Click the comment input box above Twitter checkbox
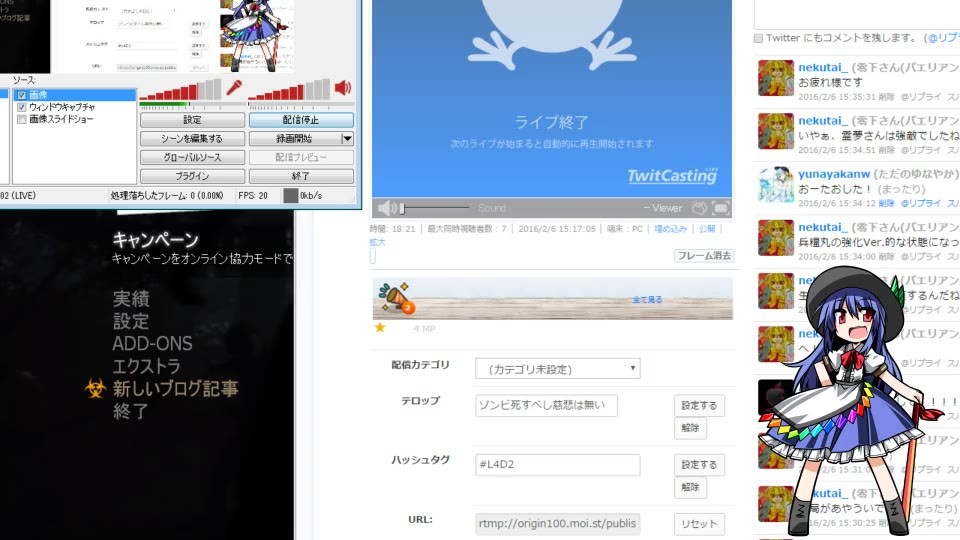 click(857, 13)
